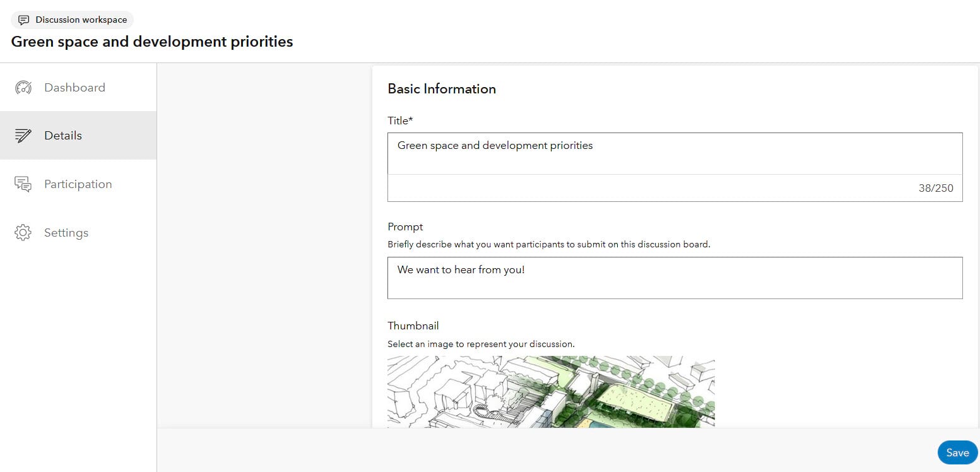Click the Discussion workspace badge label
The height and width of the screenshot is (472, 980).
[x=81, y=20]
